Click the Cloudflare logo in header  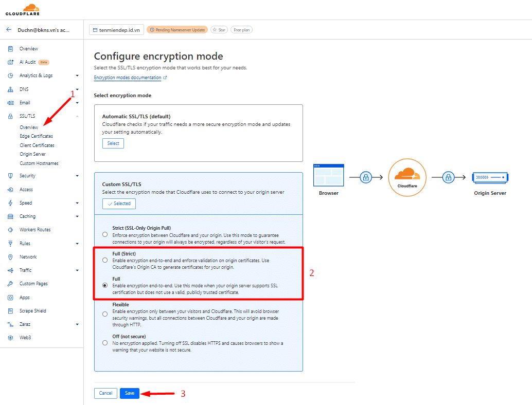26,9
